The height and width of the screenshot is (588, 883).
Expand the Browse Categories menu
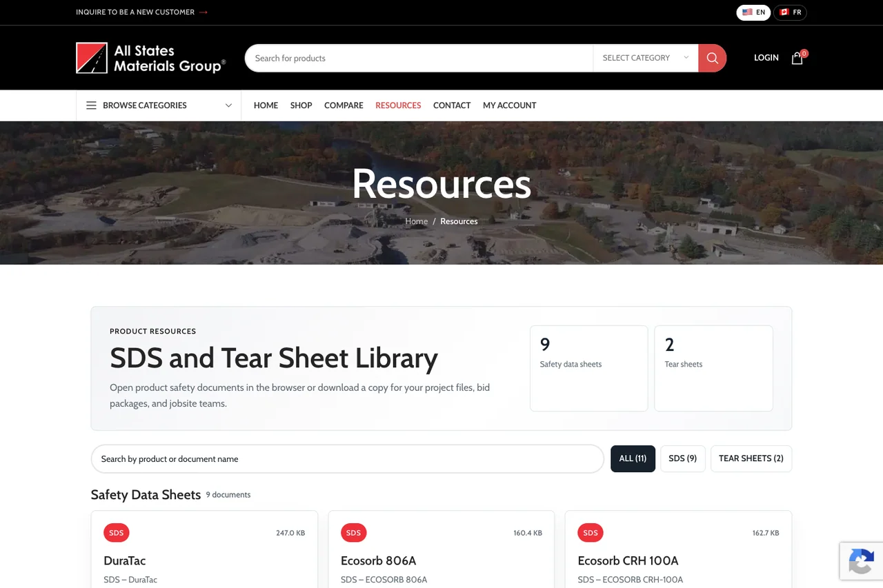[x=159, y=105]
